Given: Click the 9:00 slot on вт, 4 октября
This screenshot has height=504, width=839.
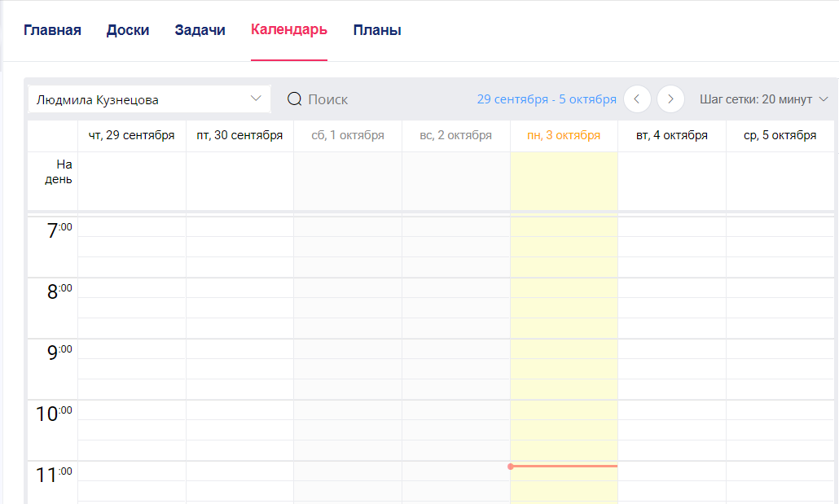Looking at the screenshot, I should point(672,348).
